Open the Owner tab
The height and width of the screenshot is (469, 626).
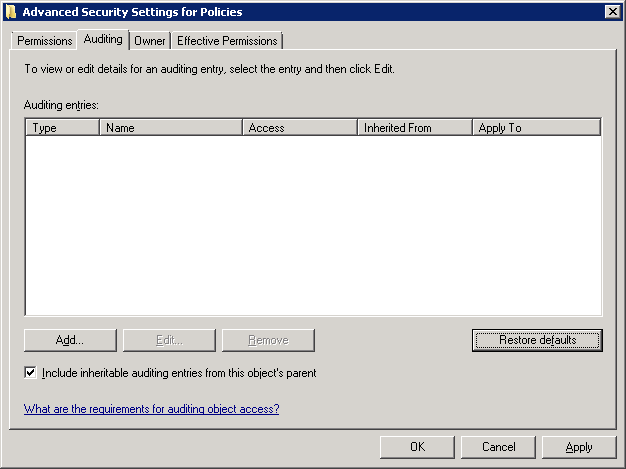coord(150,41)
